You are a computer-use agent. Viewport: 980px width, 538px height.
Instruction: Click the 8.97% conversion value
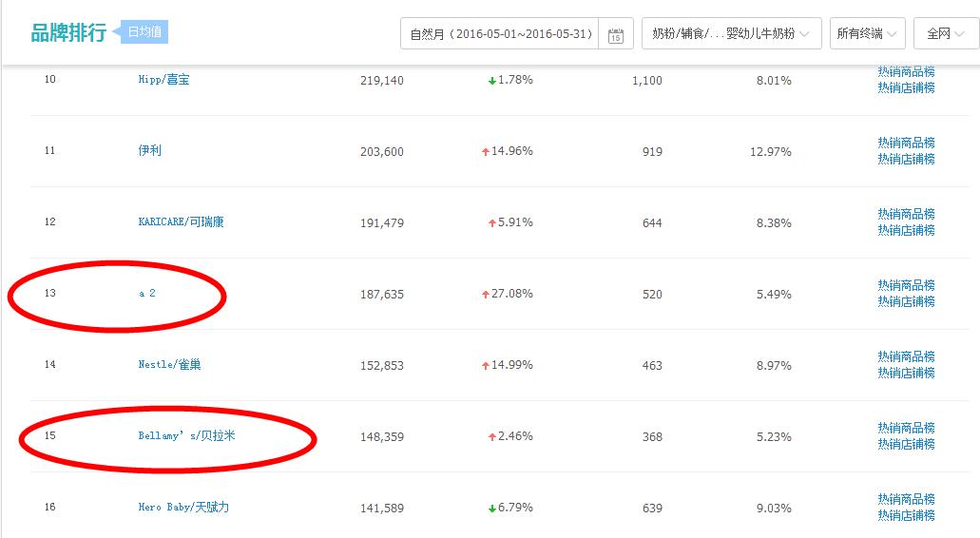[x=774, y=366]
